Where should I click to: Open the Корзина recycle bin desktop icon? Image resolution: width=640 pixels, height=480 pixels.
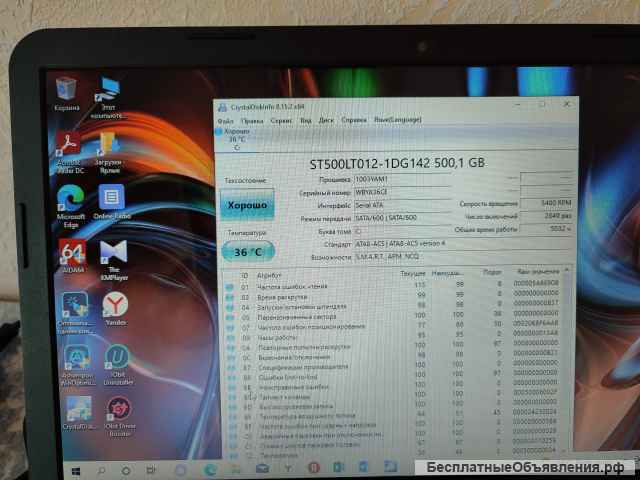(66, 93)
